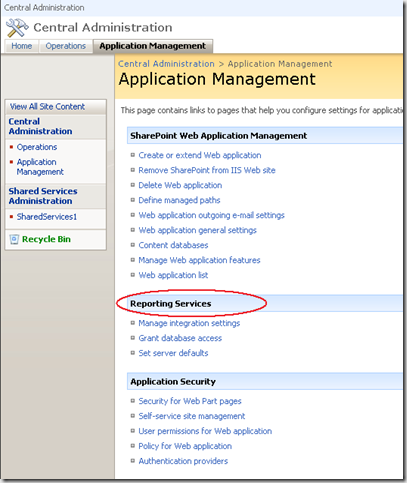407x483 pixels.
Task: Click the Central Administration tools icon
Action: click(x=17, y=28)
